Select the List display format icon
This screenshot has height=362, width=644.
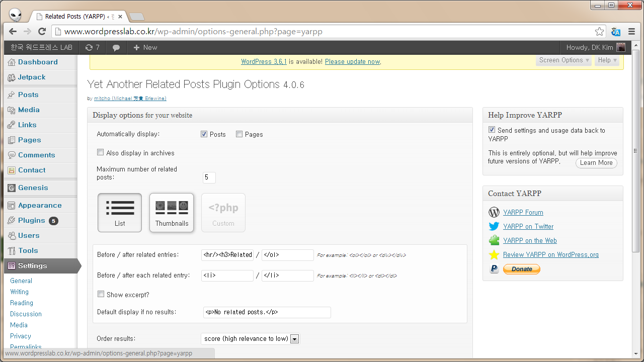[x=120, y=213]
